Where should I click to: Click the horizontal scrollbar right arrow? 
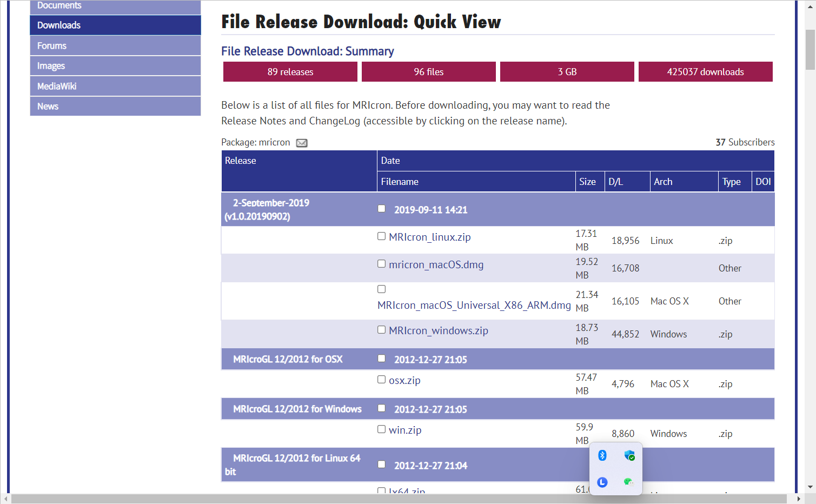pos(799,499)
